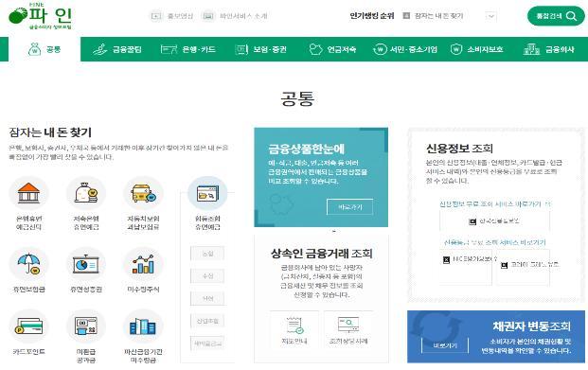This screenshot has height=370, width=588.
Task: Click 바로가기 in the 채권자 변동조회 banner
Action: pyautogui.click(x=445, y=345)
